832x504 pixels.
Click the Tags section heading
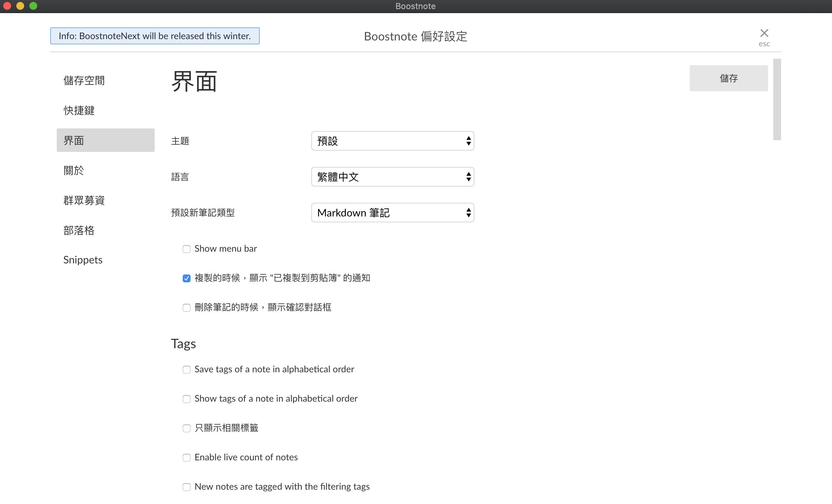click(183, 344)
